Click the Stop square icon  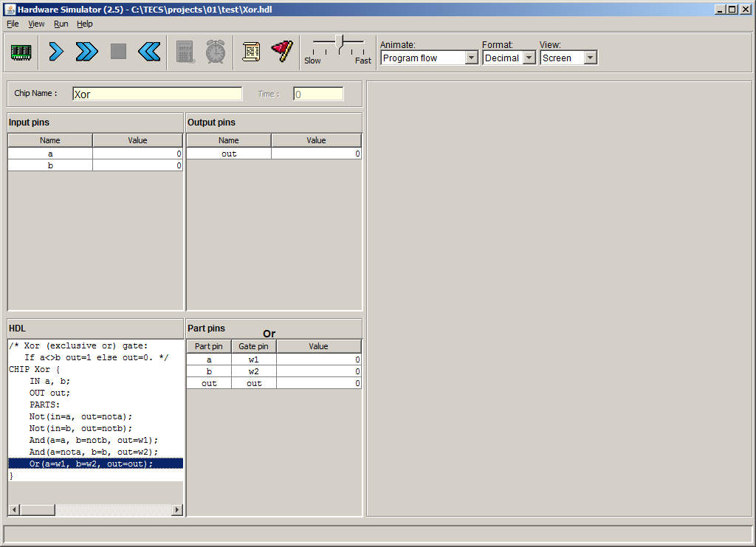(x=118, y=52)
